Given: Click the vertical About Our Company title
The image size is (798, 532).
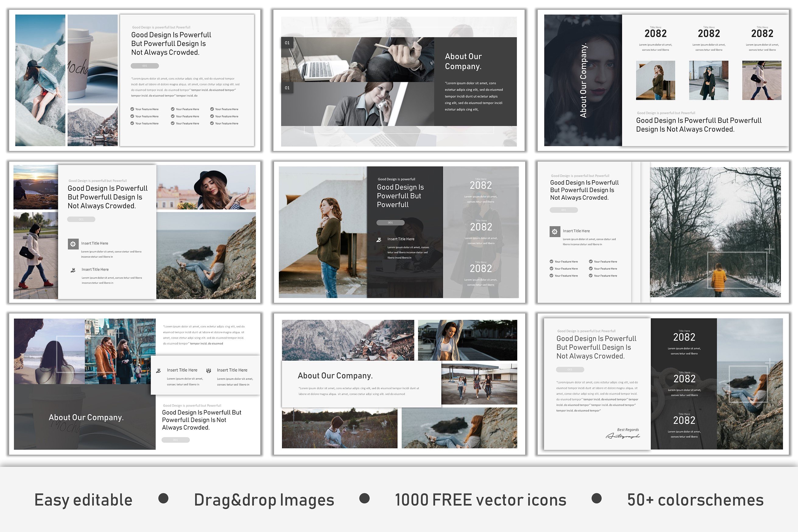Looking at the screenshot, I should click(x=583, y=80).
